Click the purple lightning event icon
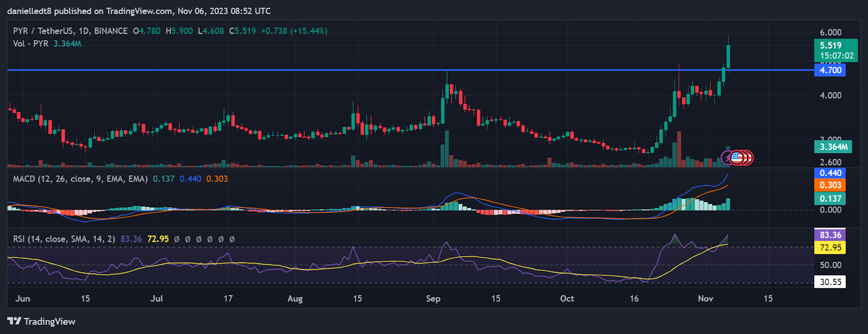868x334 pixels. [727, 158]
